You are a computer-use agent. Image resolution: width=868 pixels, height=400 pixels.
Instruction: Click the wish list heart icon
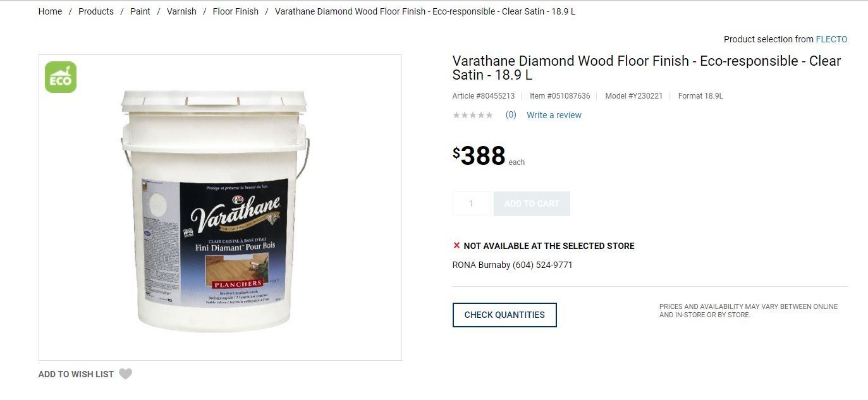pos(126,374)
